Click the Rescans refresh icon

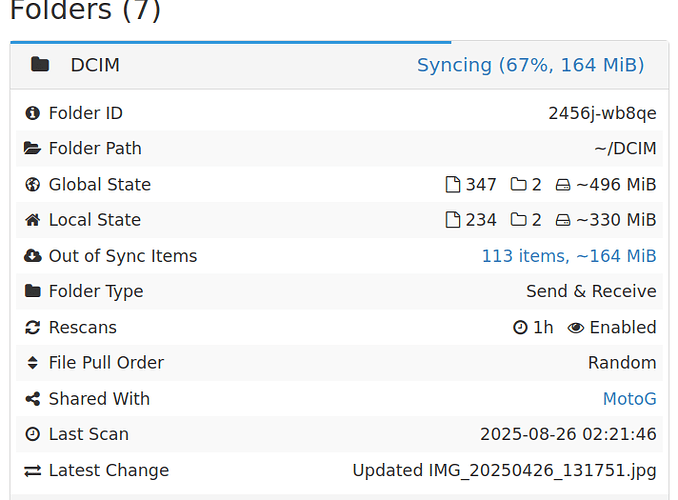click(32, 328)
